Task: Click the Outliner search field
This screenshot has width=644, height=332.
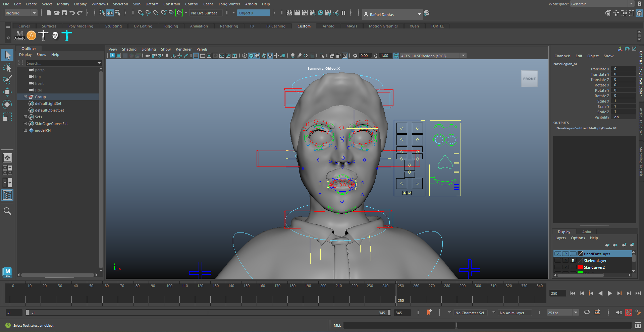Action: point(63,63)
